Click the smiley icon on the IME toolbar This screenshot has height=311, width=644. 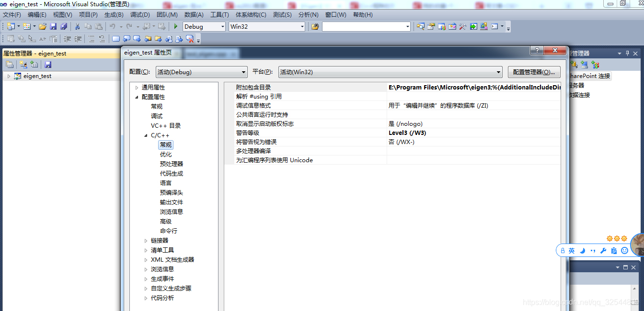624,251
